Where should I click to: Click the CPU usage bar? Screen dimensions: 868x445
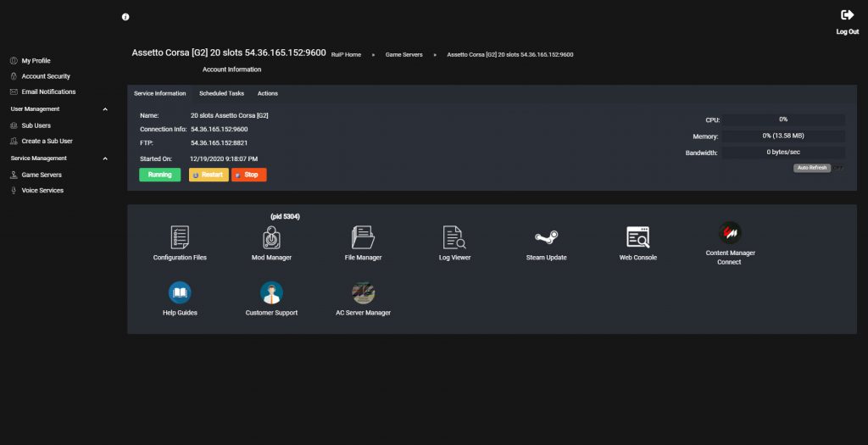[783, 120]
